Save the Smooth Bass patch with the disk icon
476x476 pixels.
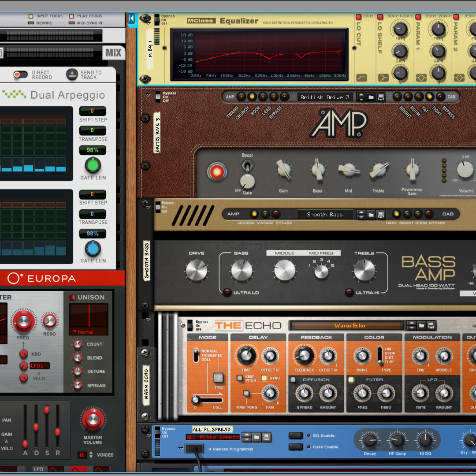pos(381,214)
